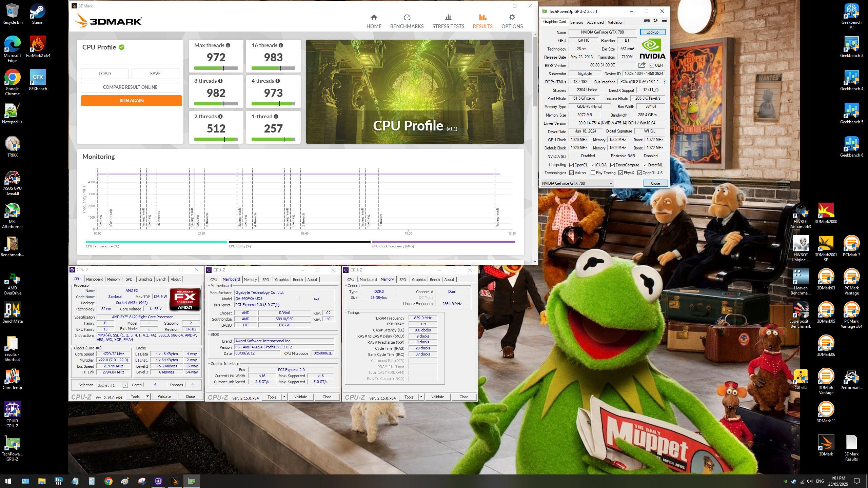Click the CPU Utility legend bar
This screenshot has height=488, width=868.
coord(299,242)
